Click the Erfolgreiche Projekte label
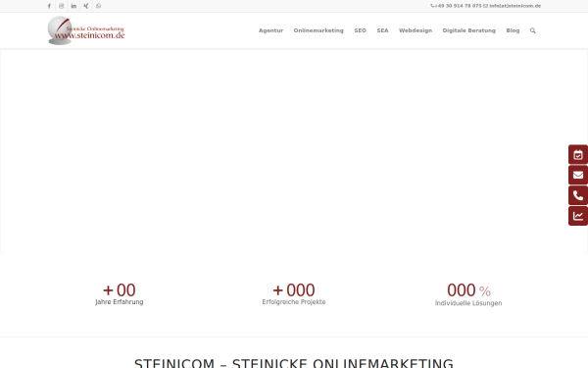This screenshot has width=588, height=368. coord(294,302)
